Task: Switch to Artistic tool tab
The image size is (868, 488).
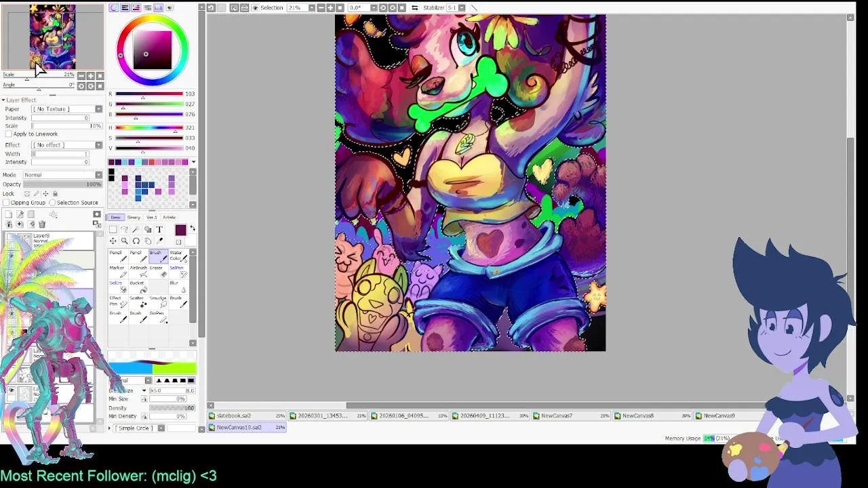Action: click(x=170, y=218)
